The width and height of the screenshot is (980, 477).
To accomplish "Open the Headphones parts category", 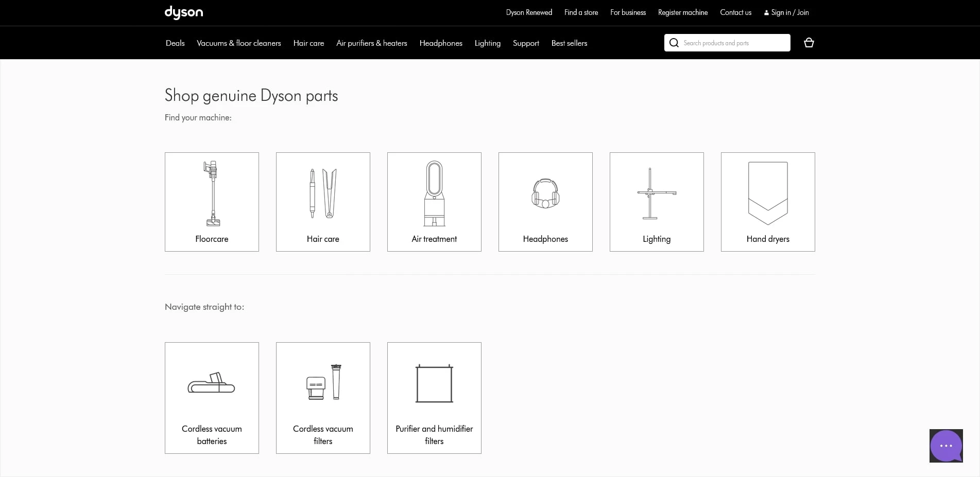I will tap(545, 202).
